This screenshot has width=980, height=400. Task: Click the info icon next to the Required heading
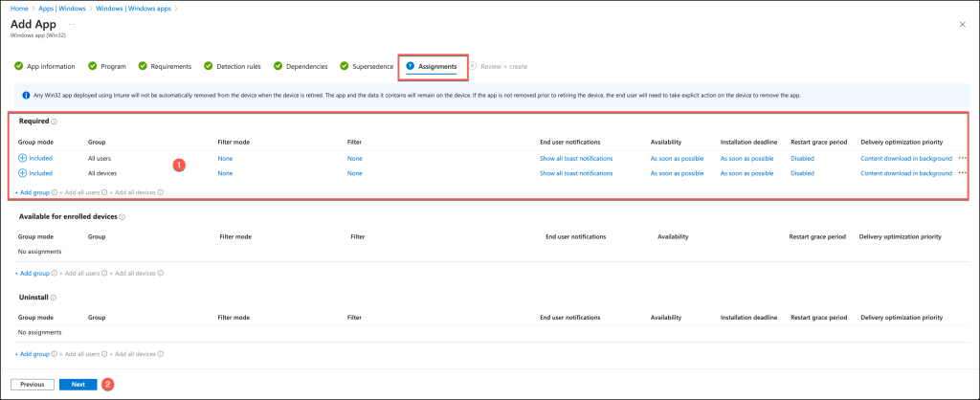click(x=55, y=122)
